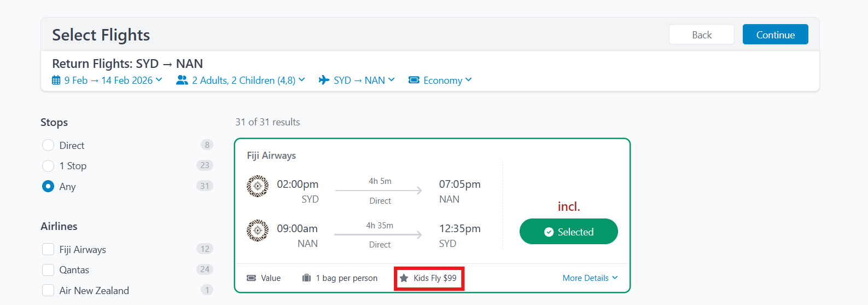Select the 1 Stop radio option

48,166
